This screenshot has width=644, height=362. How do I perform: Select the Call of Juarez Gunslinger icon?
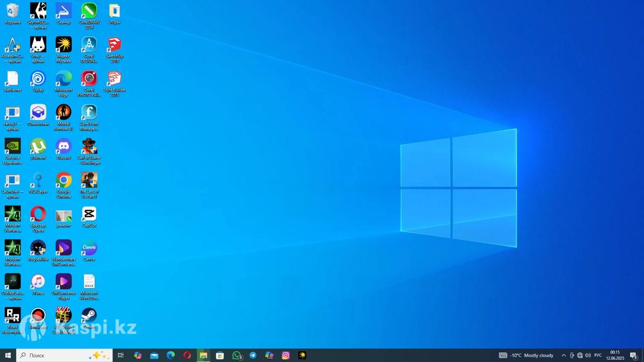click(89, 152)
